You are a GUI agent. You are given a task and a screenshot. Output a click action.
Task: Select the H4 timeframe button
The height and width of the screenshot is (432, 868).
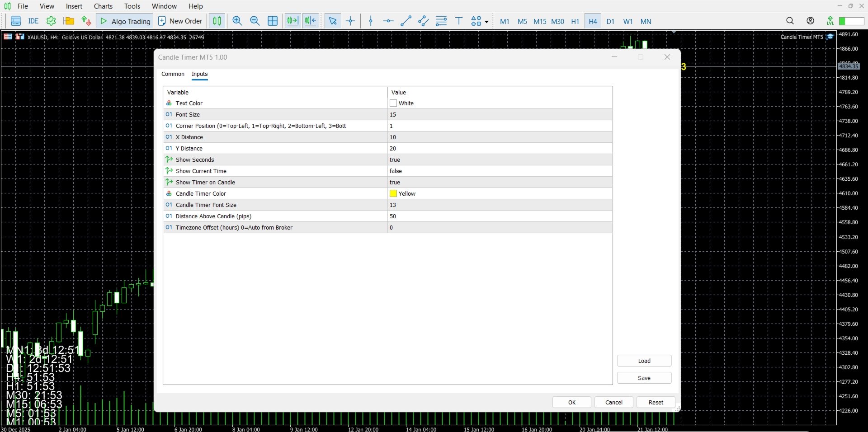[593, 21]
